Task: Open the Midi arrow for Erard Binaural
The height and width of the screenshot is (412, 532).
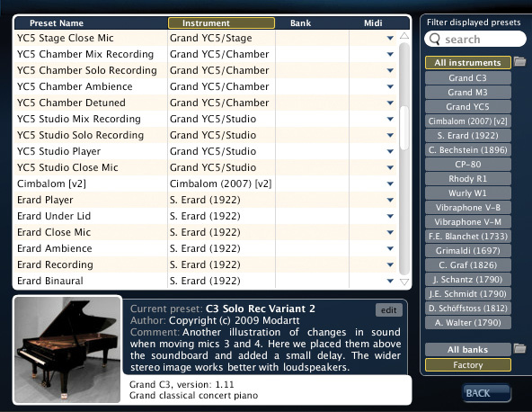Action: click(390, 281)
